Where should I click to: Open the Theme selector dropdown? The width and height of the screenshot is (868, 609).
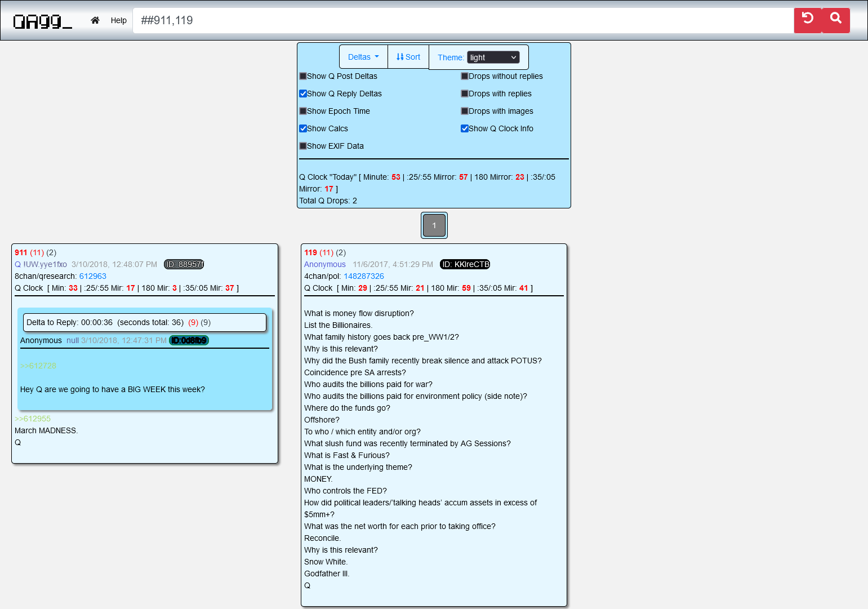pyautogui.click(x=493, y=57)
